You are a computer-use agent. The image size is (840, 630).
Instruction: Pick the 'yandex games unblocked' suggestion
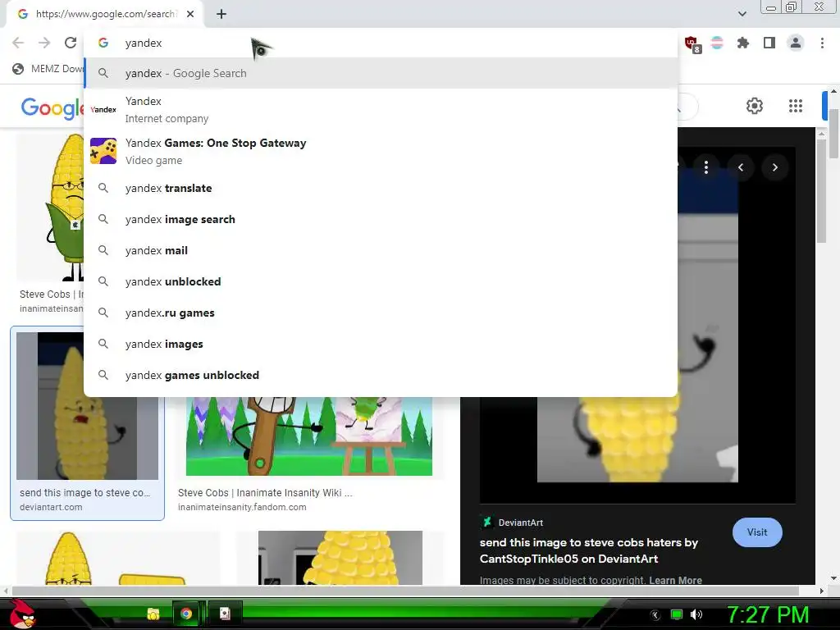(381, 375)
